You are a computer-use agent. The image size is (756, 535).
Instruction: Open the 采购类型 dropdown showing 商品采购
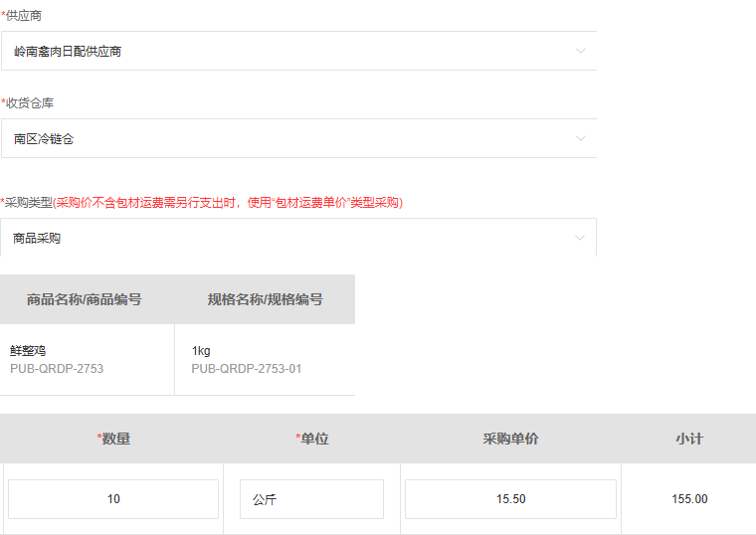pos(298,238)
